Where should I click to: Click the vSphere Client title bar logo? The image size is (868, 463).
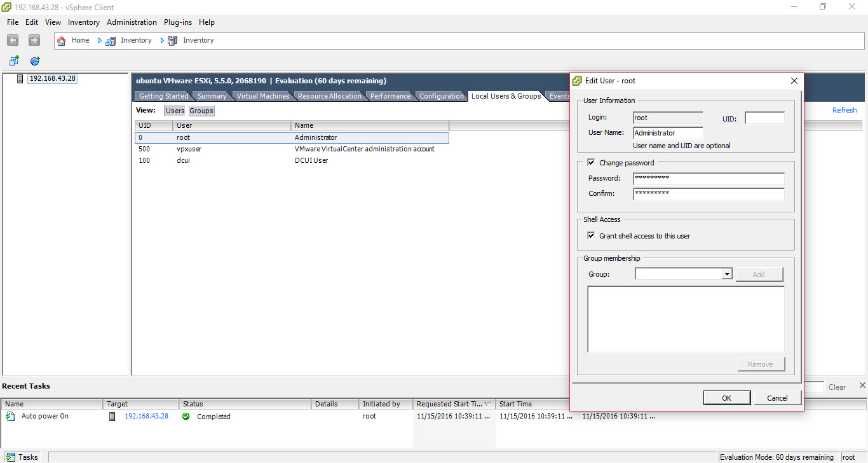6,7
